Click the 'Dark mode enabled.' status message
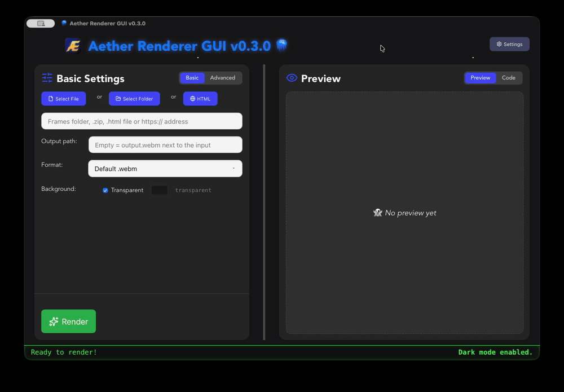This screenshot has width=564, height=392. pos(495,352)
